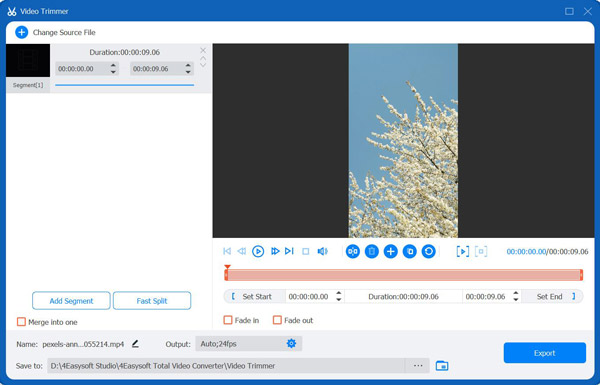Play the selected segment bracket icon

[x=463, y=251]
